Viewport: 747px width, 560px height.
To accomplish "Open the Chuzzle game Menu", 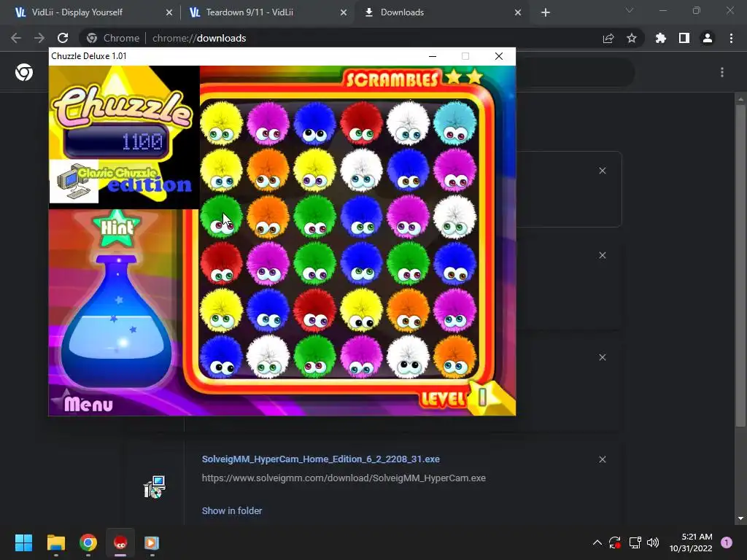I will coord(88,404).
